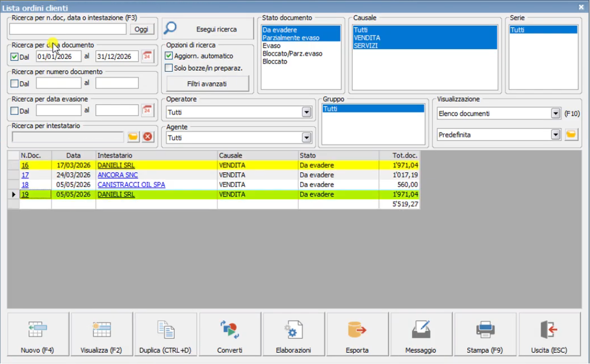Viewport: 590px width, 364px height.
Task: Open the Elenco documenti visualization dropdown
Action: click(555, 113)
